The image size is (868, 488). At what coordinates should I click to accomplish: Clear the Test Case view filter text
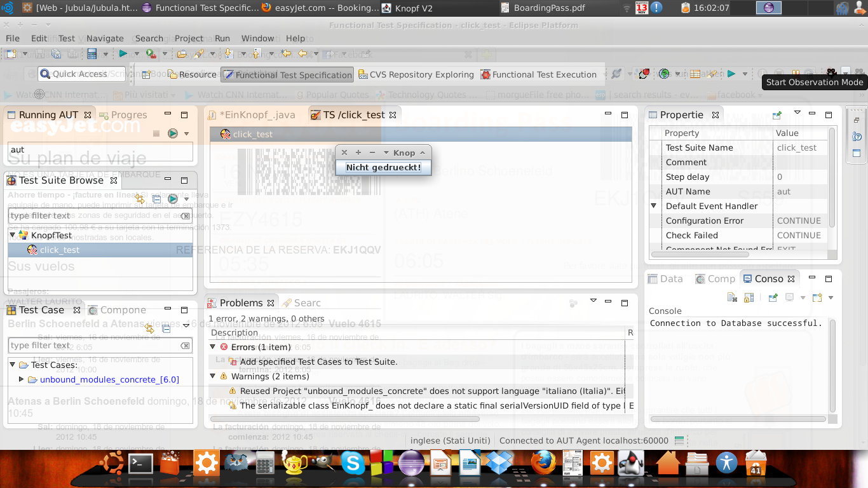pyautogui.click(x=185, y=346)
